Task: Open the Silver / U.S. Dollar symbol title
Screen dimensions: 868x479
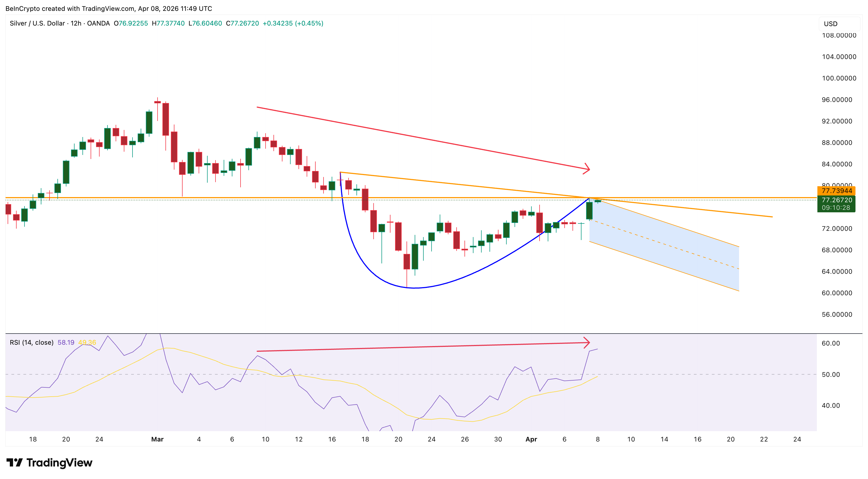Action: (37, 23)
